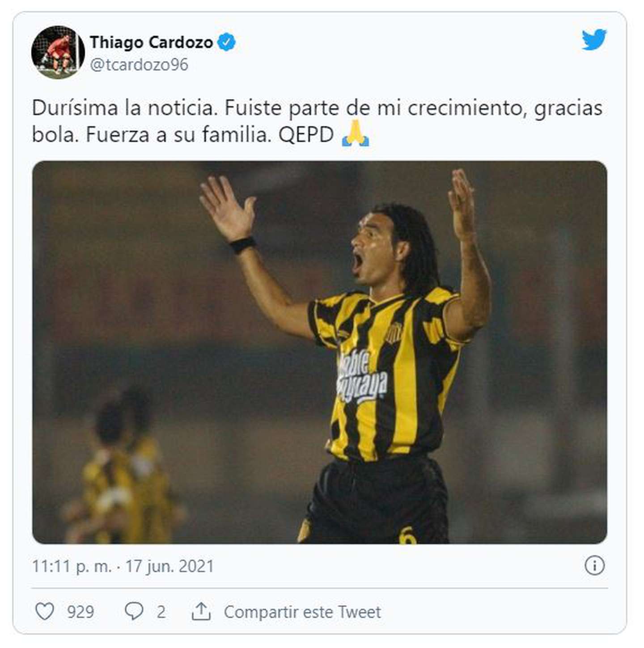Enlarge the embedded footballer photo
This screenshot has width=644, height=648.
click(320, 352)
